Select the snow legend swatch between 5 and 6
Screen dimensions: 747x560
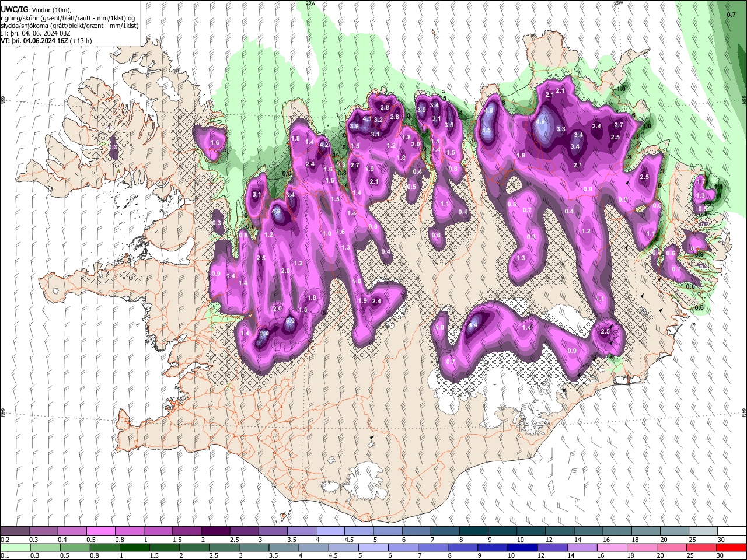point(387,531)
